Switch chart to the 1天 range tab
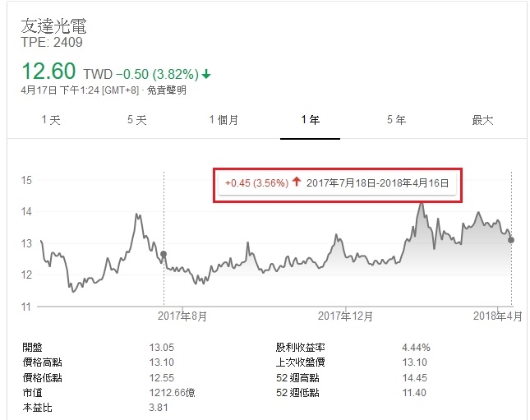This screenshot has width=530, height=420. point(51,120)
